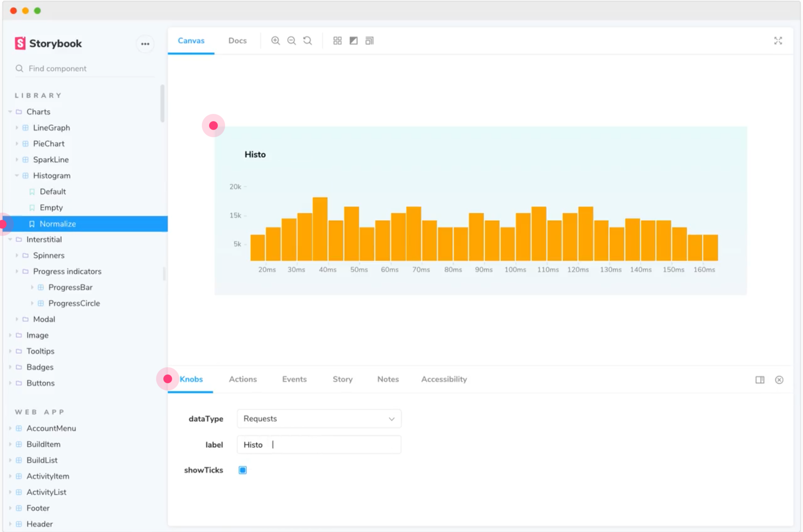
Task: Click the zoom in magnifier icon
Action: tap(275, 41)
